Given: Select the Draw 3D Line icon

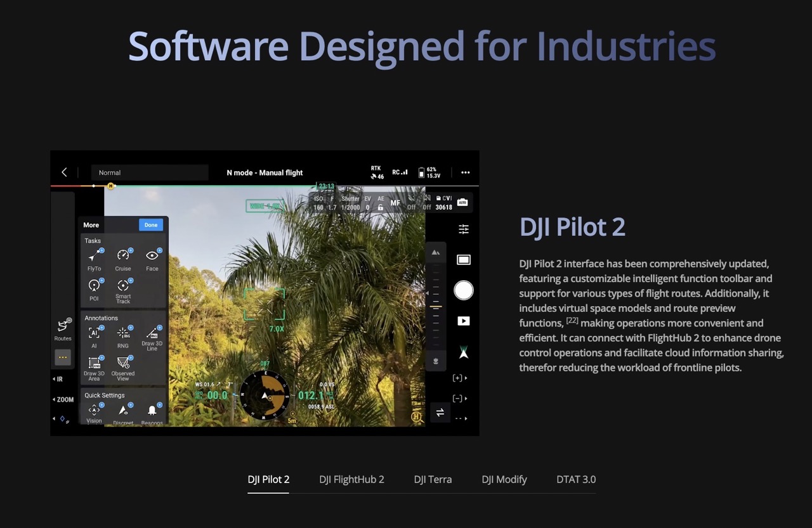Looking at the screenshot, I should point(152,332).
